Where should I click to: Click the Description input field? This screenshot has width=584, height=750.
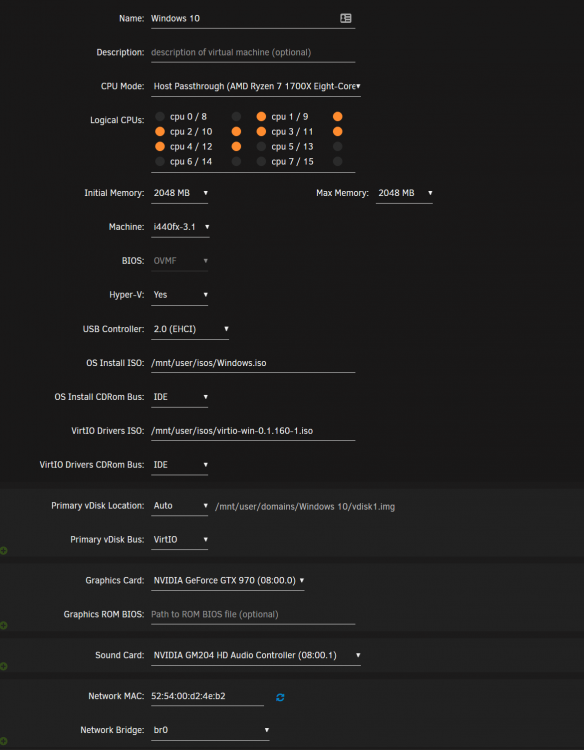[x=253, y=53]
